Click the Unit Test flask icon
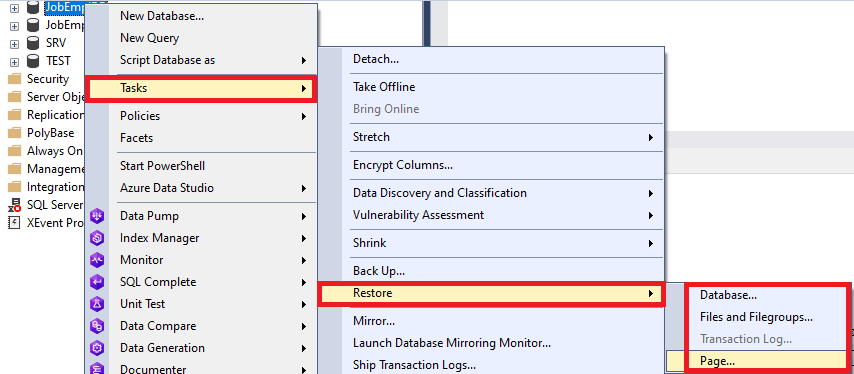Screen dimensions: 854x374 tap(97, 304)
